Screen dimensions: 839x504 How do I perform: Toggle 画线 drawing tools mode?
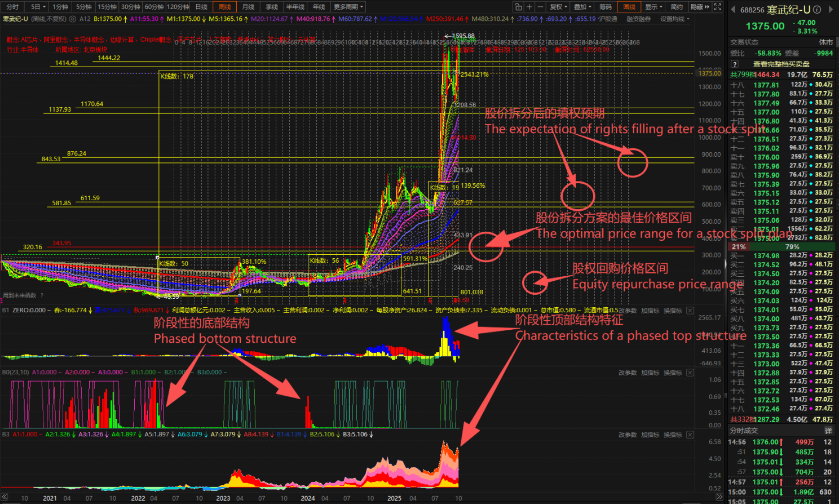click(629, 7)
